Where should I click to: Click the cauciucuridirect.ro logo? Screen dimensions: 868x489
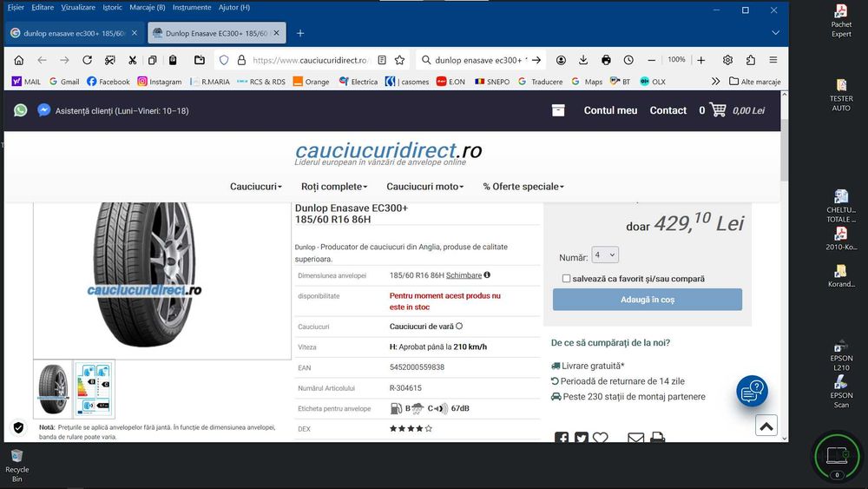coord(388,152)
